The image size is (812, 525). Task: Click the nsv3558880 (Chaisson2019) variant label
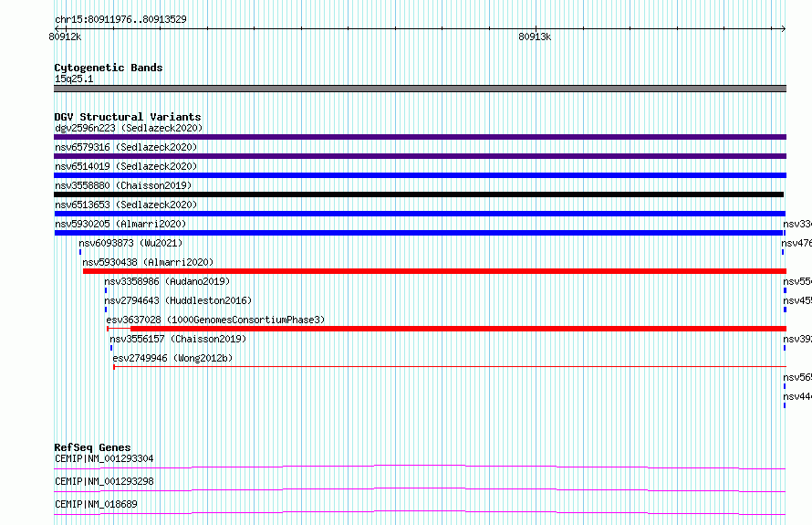(x=123, y=185)
